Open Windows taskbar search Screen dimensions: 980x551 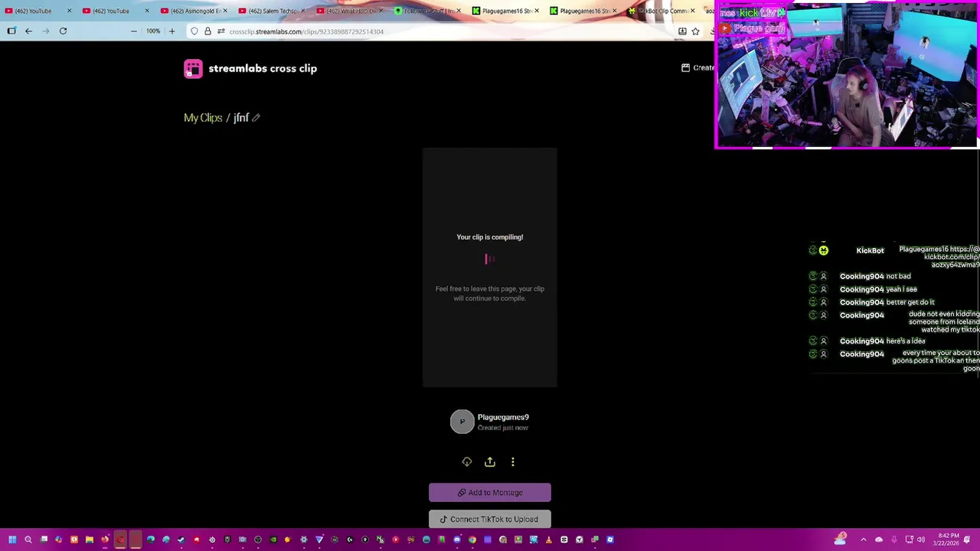tap(28, 540)
